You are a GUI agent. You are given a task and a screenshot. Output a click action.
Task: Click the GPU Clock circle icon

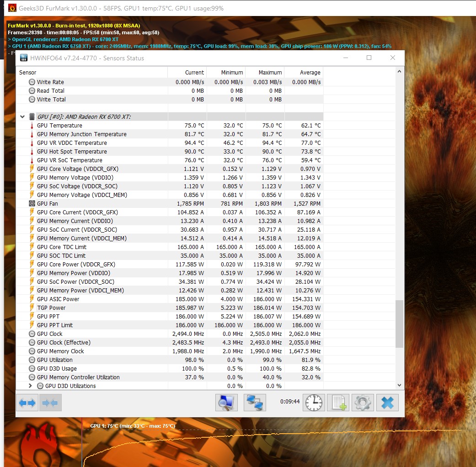(x=32, y=334)
